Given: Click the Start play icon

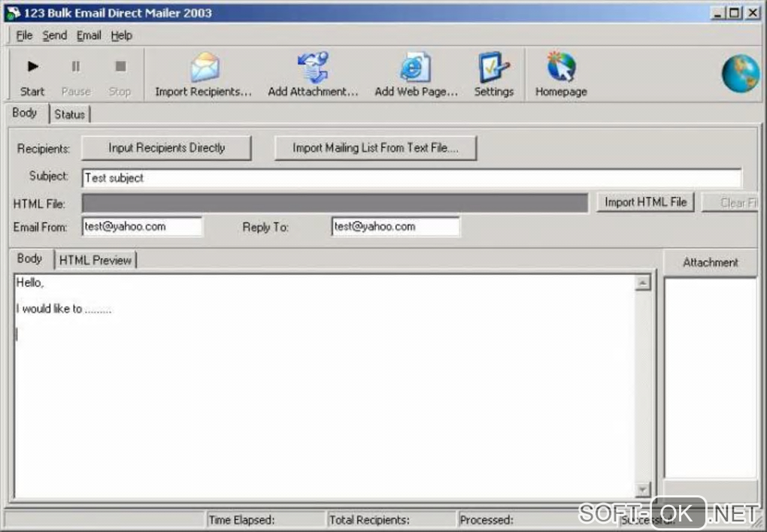Looking at the screenshot, I should tap(33, 66).
